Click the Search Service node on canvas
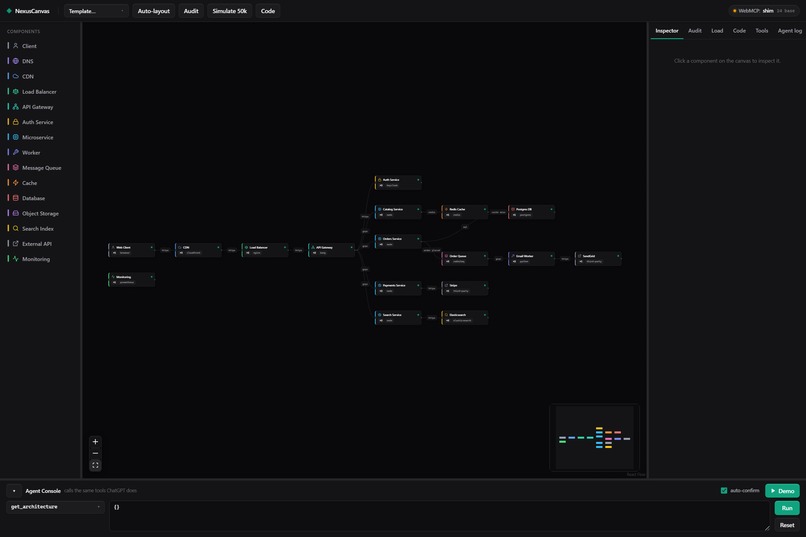This screenshot has height=537, width=806. click(398, 318)
